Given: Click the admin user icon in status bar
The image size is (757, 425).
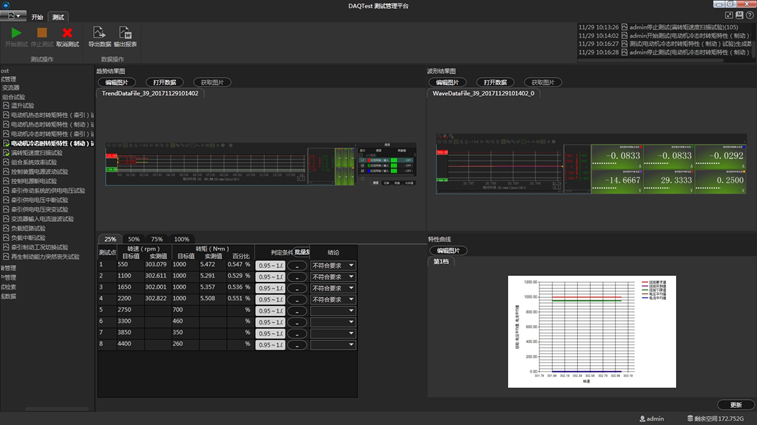Looking at the screenshot, I should [x=643, y=419].
